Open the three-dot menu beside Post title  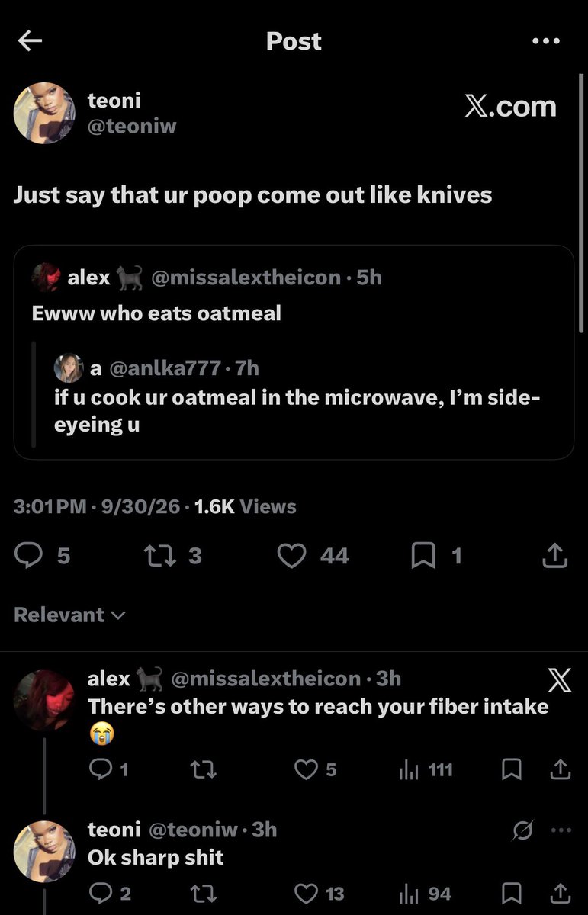point(546,41)
